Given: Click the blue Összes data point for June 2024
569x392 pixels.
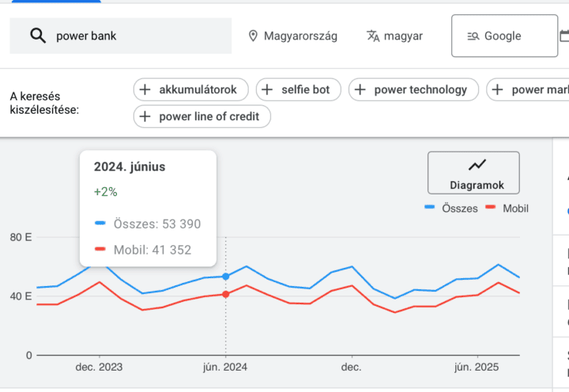Looking at the screenshot, I should pyautogui.click(x=226, y=277).
